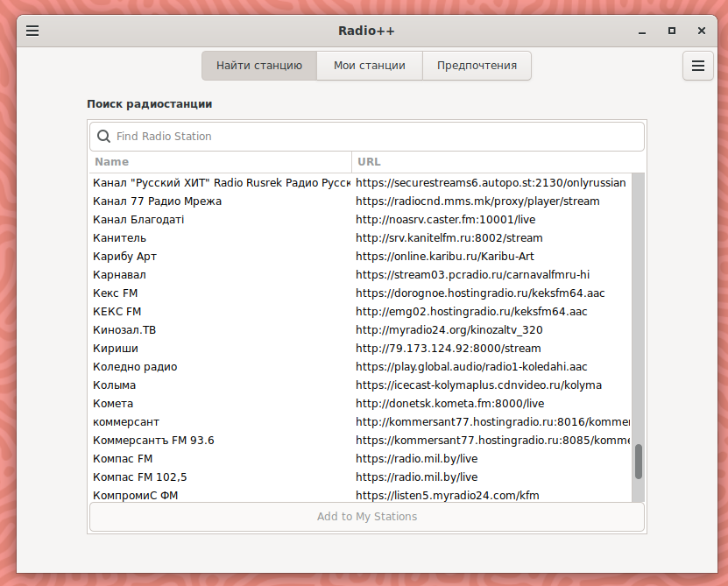Sort list by the URL column header
Viewport: 728px width, 586px height.
coord(498,161)
